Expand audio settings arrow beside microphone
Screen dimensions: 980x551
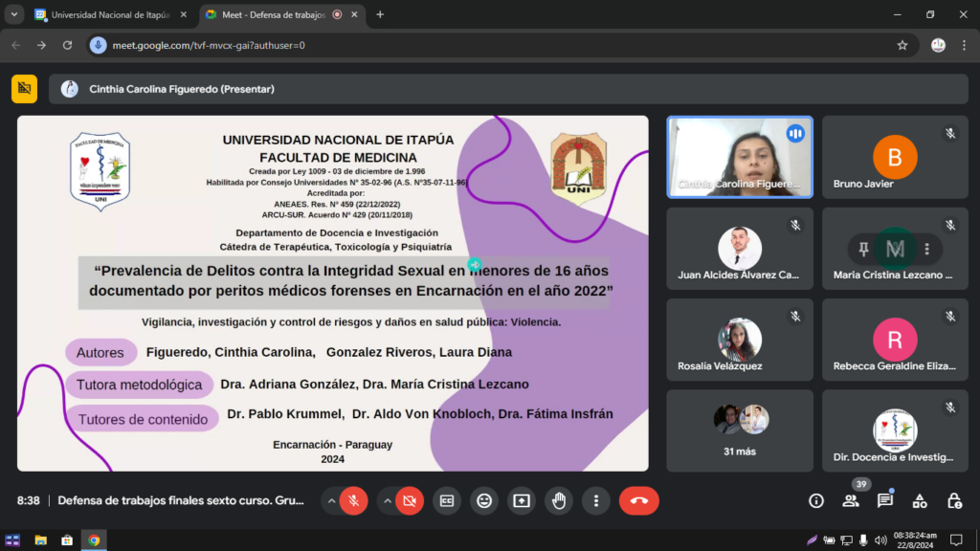[331, 500]
